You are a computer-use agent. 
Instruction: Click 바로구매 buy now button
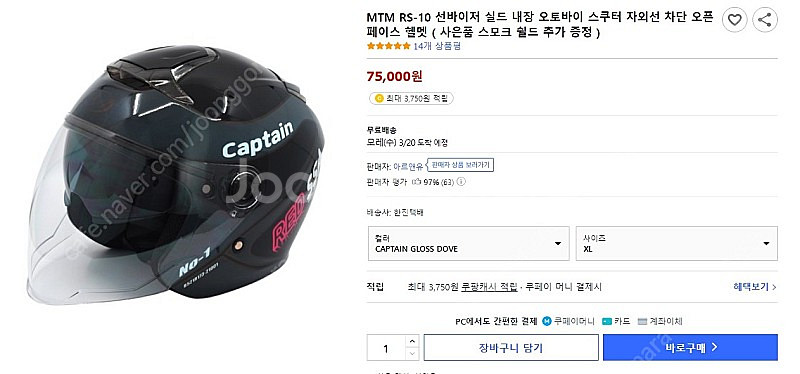690,347
